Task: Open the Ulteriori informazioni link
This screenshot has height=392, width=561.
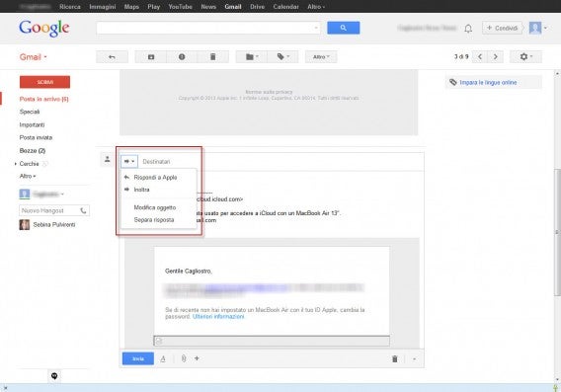Action: pos(218,317)
